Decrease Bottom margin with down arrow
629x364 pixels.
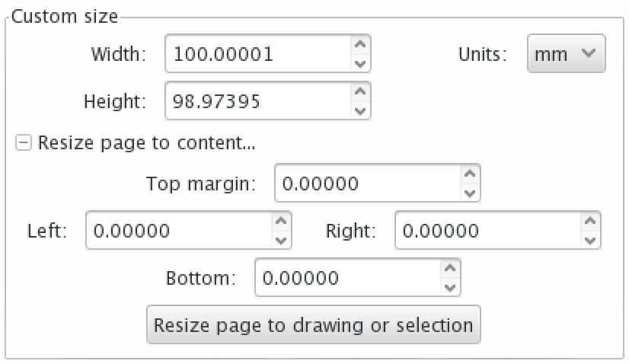tap(451, 287)
